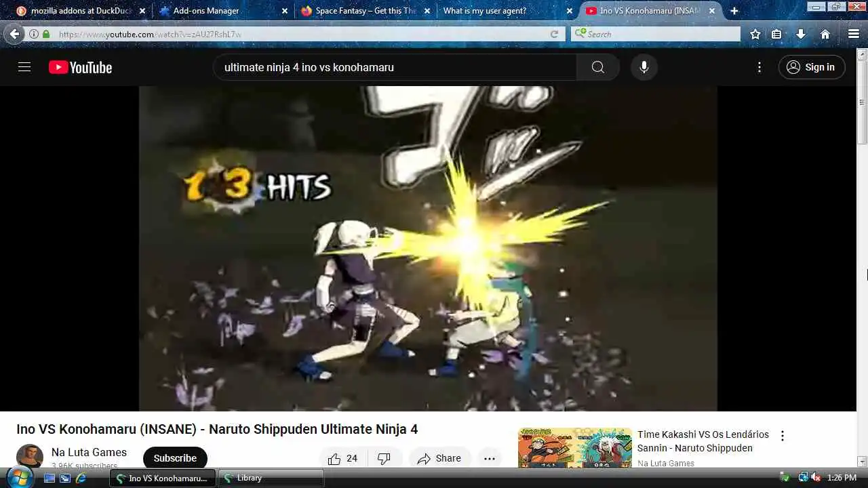Close the Add-ons Manager tab
The height and width of the screenshot is (488, 868).
(285, 11)
